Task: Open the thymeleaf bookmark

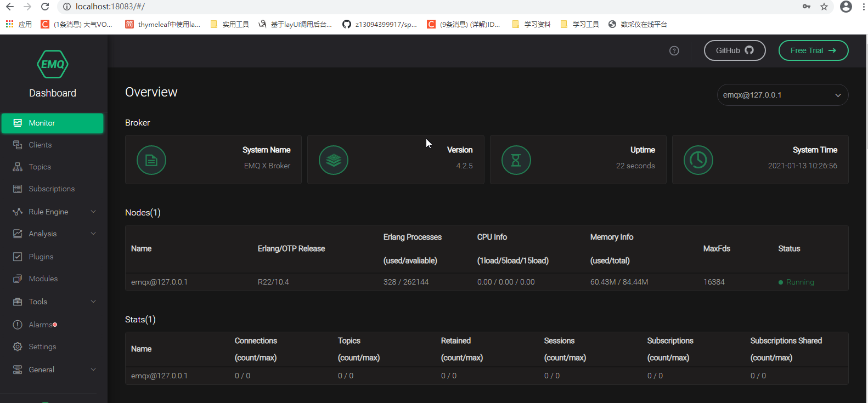Action: click(163, 24)
